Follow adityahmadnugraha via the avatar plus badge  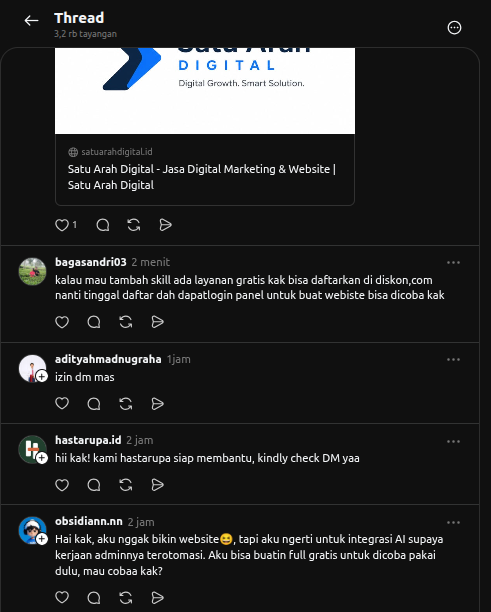pos(42,376)
